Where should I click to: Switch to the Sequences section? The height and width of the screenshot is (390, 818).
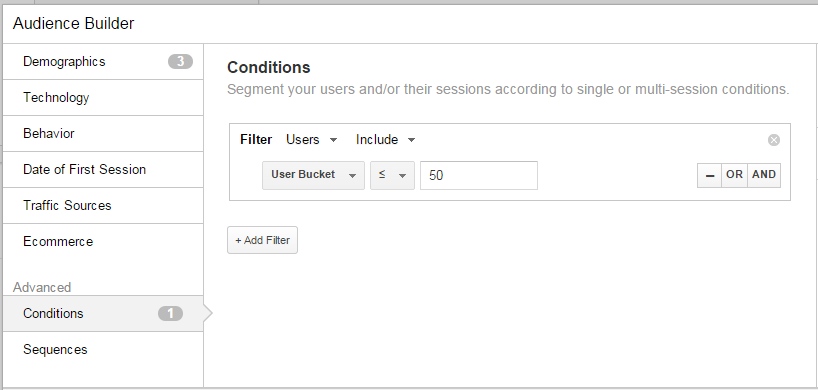pyautogui.click(x=103, y=349)
